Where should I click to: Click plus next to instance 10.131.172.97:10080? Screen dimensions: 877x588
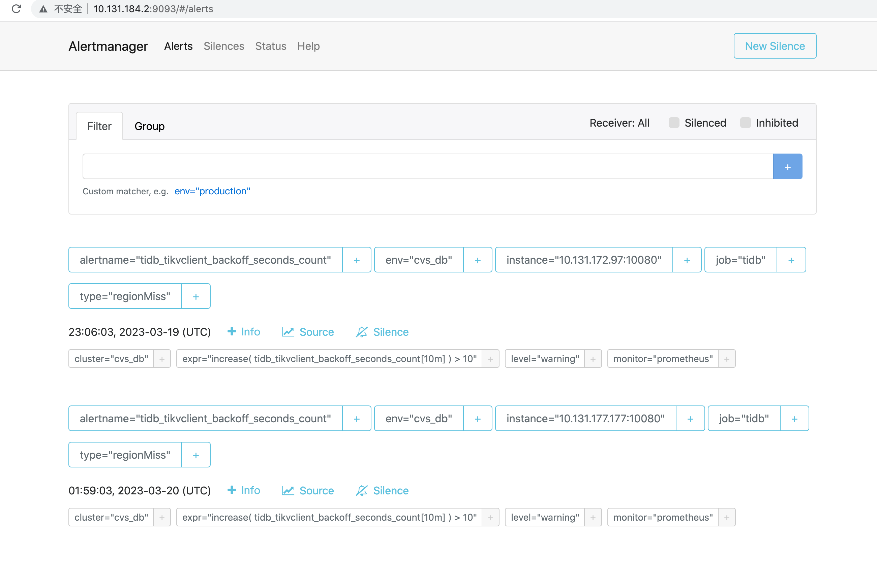click(687, 260)
